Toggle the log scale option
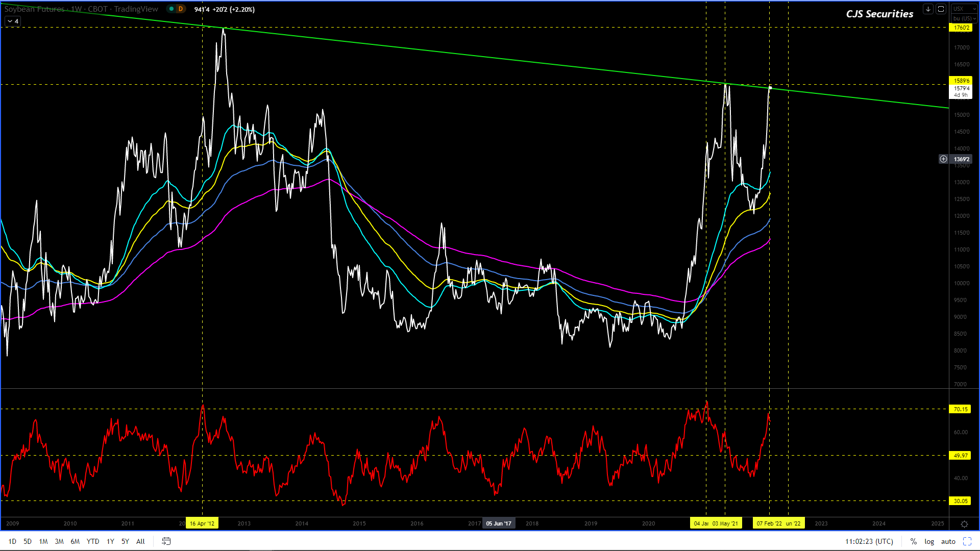 point(929,541)
